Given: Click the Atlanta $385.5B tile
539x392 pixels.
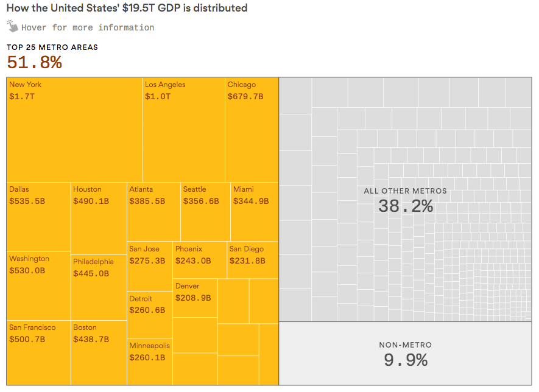Looking at the screenshot, I should coord(153,212).
